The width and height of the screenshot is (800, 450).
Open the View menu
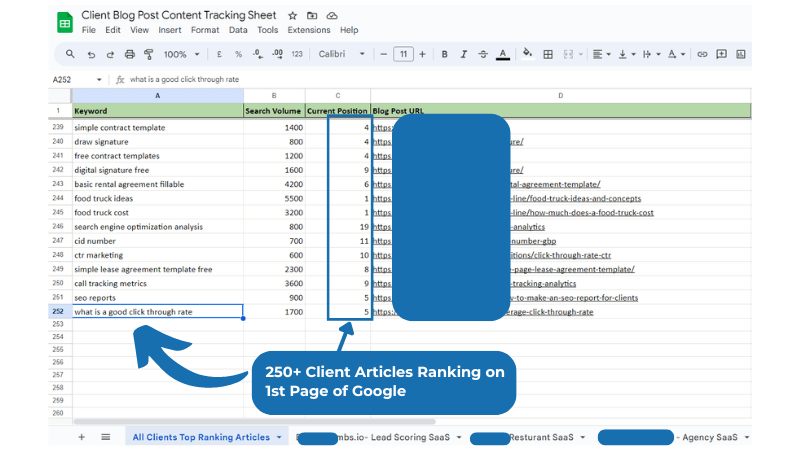[x=139, y=30]
